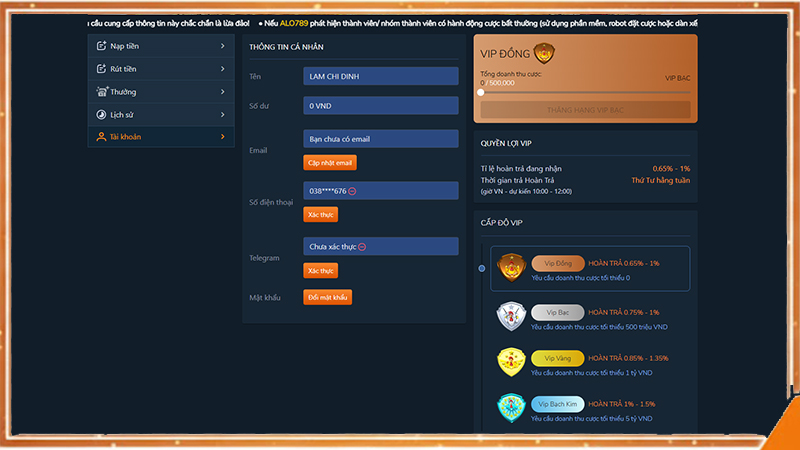Expand the Nạp tiền chevron arrow
The image size is (800, 450).
[x=222, y=46]
